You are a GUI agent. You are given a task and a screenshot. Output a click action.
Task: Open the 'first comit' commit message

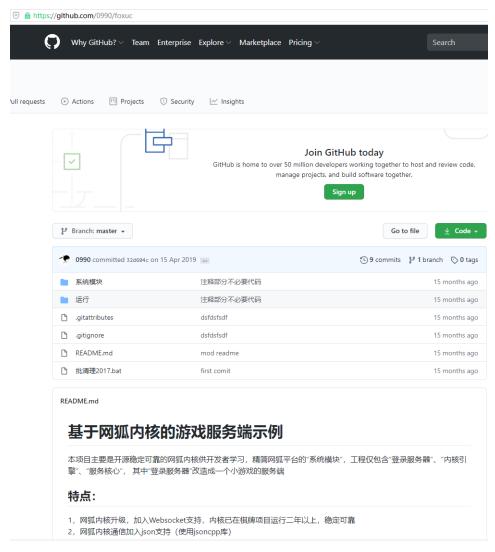tap(215, 371)
